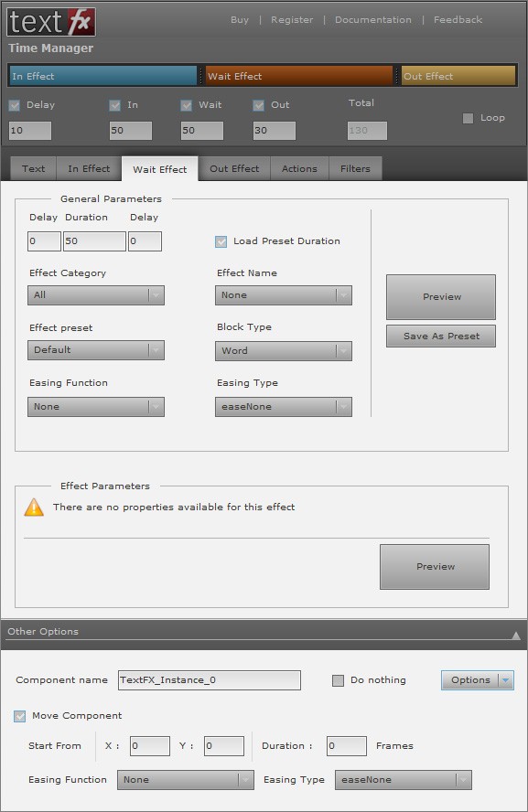The image size is (528, 812).
Task: Click Preview in Effect Parameters
Action: click(x=435, y=567)
